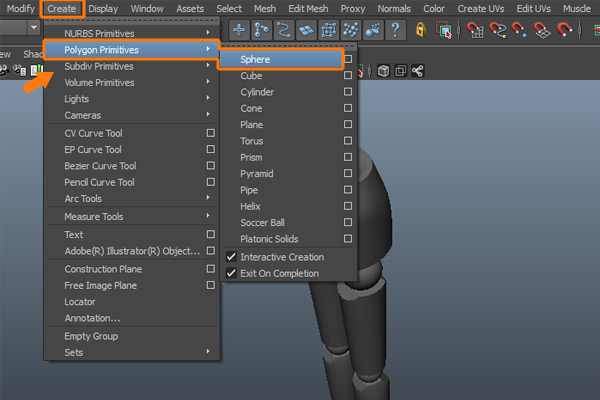This screenshot has width=600, height=400.
Task: Click the wireframe cube icon in panel toolbar
Action: click(383, 71)
